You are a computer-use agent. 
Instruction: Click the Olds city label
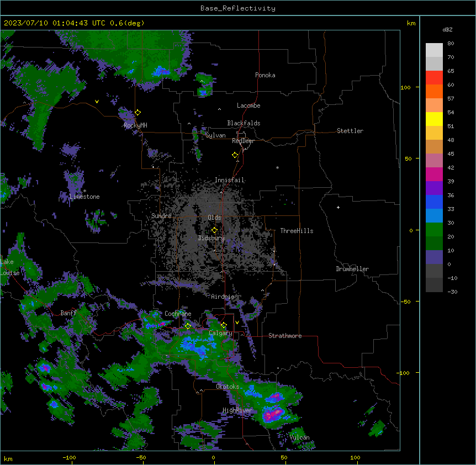tap(214, 218)
